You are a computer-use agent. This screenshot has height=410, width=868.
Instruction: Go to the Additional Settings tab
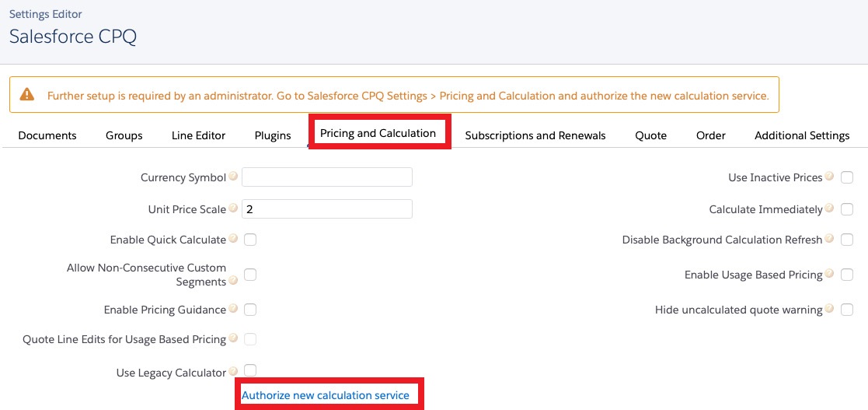(x=802, y=135)
